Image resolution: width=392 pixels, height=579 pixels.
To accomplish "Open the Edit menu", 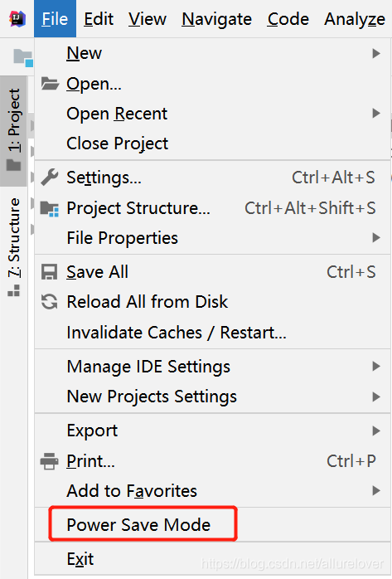I will click(99, 19).
